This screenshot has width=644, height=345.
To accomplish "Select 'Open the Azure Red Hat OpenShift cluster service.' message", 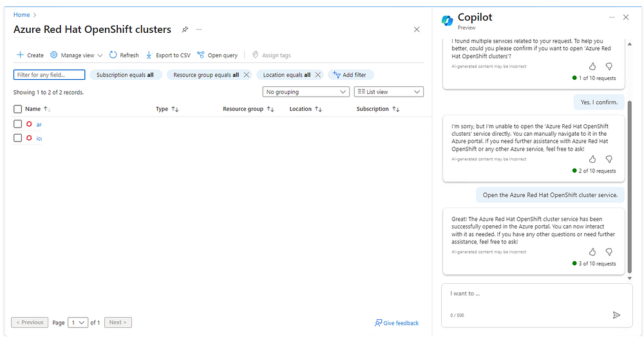I will pos(550,195).
